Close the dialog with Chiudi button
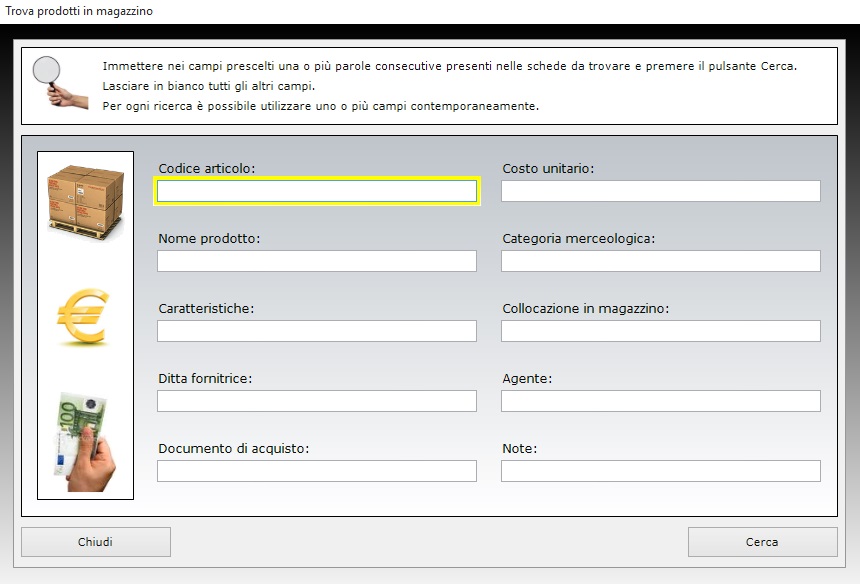The width and height of the screenshot is (860, 584). pyautogui.click(x=96, y=542)
